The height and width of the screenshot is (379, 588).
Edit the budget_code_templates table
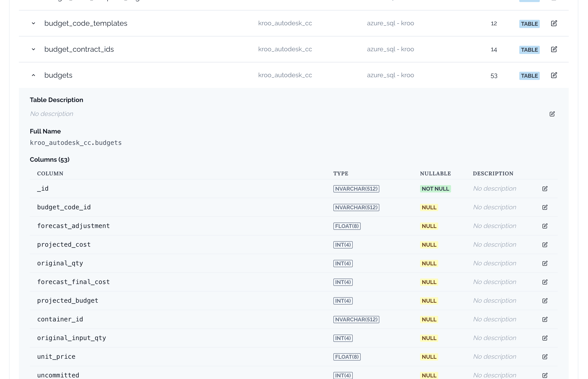(x=554, y=23)
